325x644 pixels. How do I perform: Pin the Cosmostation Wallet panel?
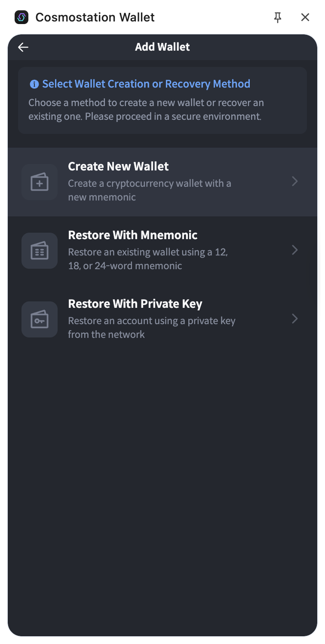click(x=278, y=17)
